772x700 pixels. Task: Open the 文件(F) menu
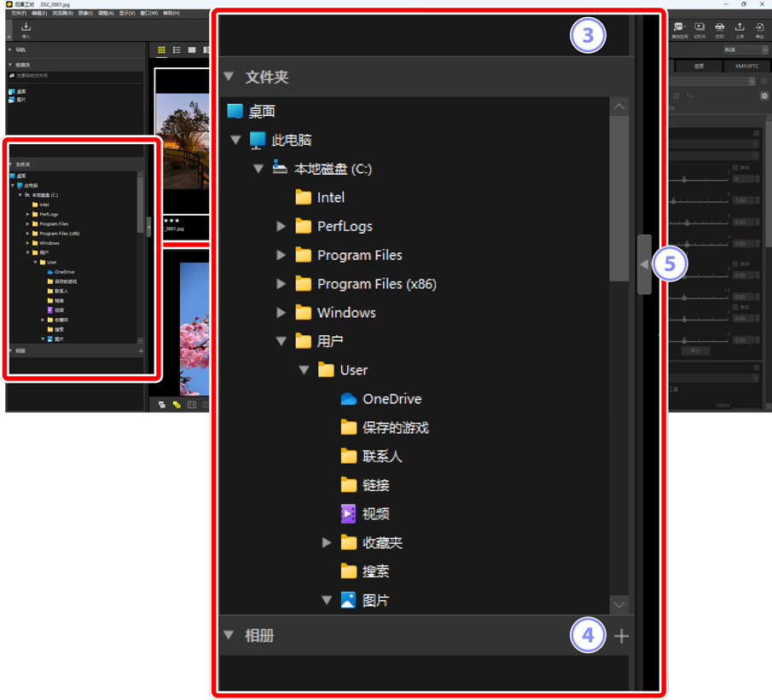coord(19,14)
